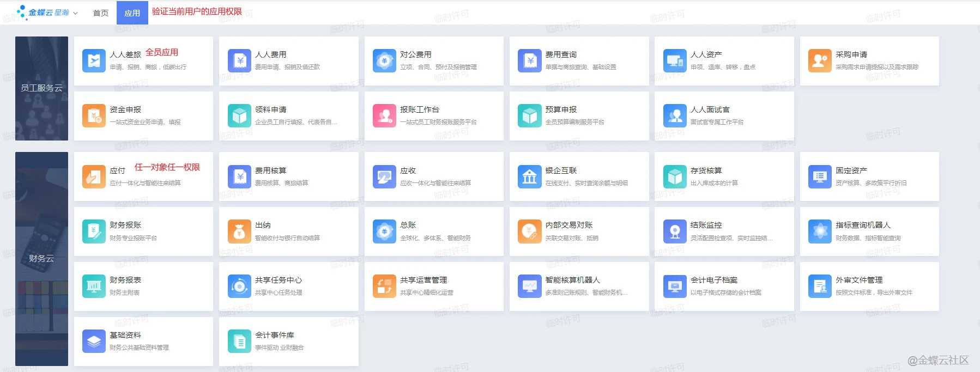Click description 以电子格式存储的会计档案
980x372 pixels.
726,292
